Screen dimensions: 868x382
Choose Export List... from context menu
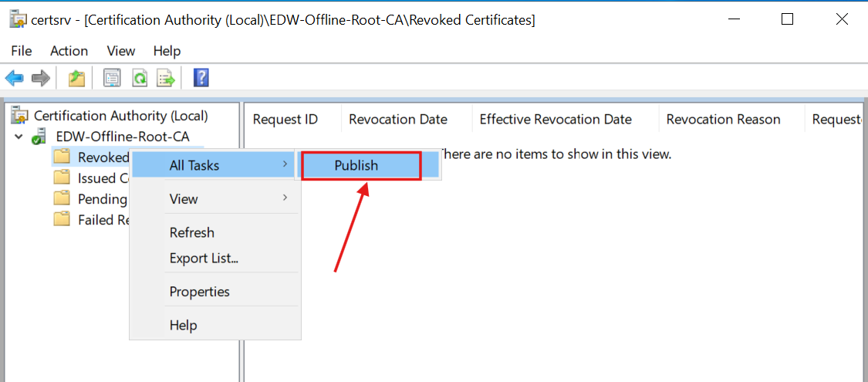pyautogui.click(x=215, y=258)
